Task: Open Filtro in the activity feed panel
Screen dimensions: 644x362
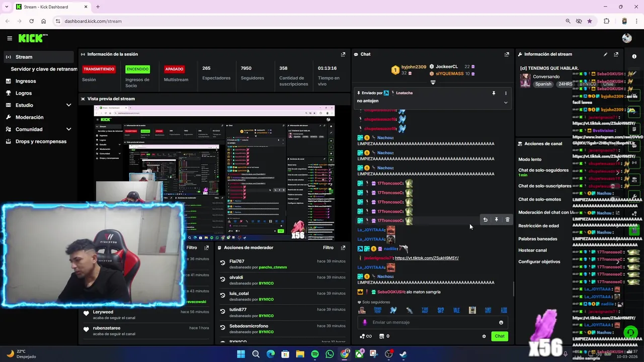Action: coord(192,247)
